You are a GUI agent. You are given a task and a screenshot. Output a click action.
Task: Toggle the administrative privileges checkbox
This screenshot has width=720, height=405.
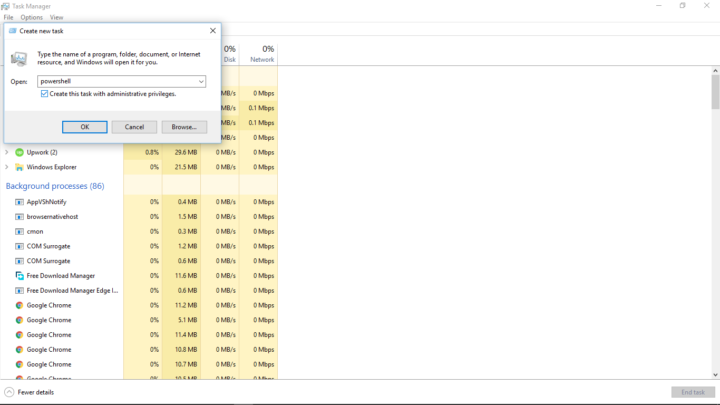(x=44, y=94)
